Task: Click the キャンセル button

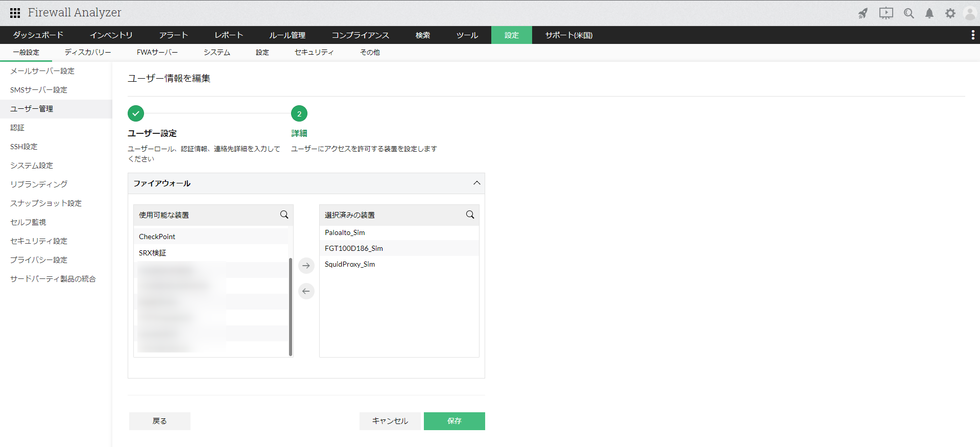Action: pos(390,421)
